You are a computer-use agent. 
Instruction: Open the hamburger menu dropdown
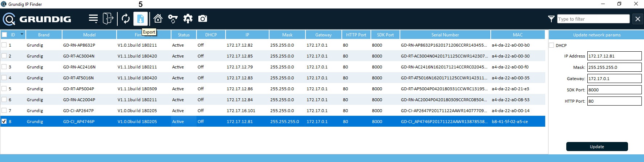tap(93, 19)
